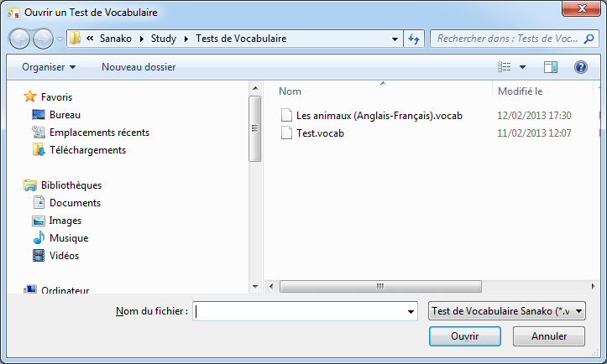Sort files by Modifié le column
The image size is (607, 364).
point(521,91)
